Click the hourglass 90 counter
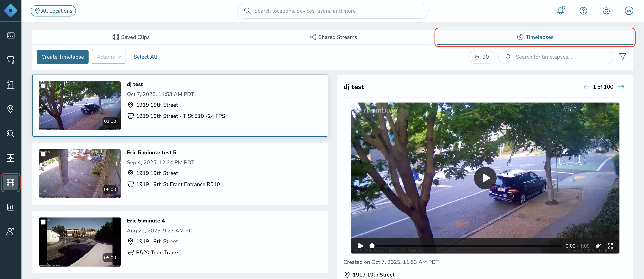Viewport: 644px width, 279px height. tap(481, 57)
